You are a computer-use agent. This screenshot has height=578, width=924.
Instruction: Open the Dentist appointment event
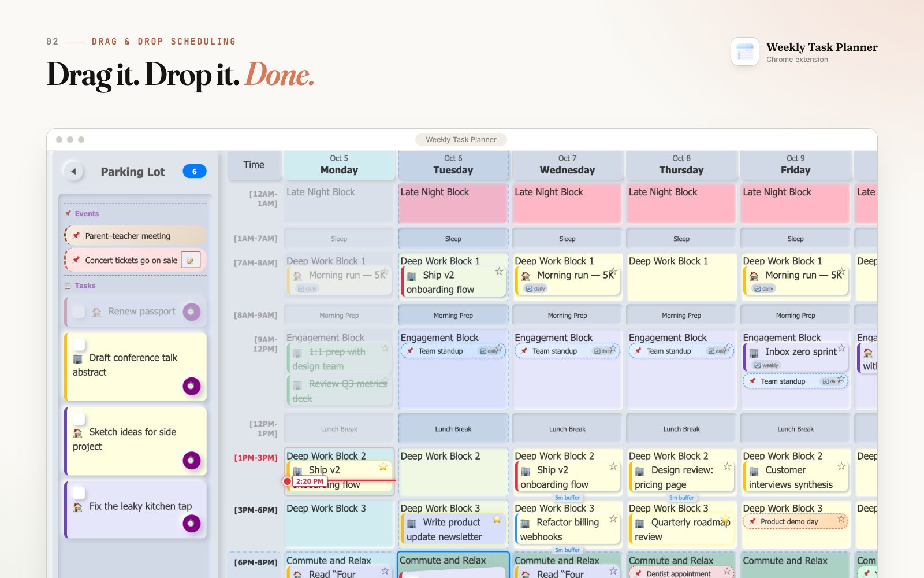[x=681, y=573]
